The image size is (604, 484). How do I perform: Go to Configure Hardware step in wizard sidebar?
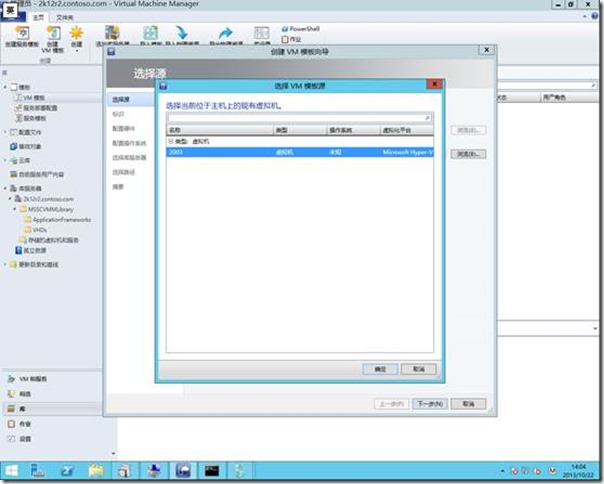tap(123, 128)
